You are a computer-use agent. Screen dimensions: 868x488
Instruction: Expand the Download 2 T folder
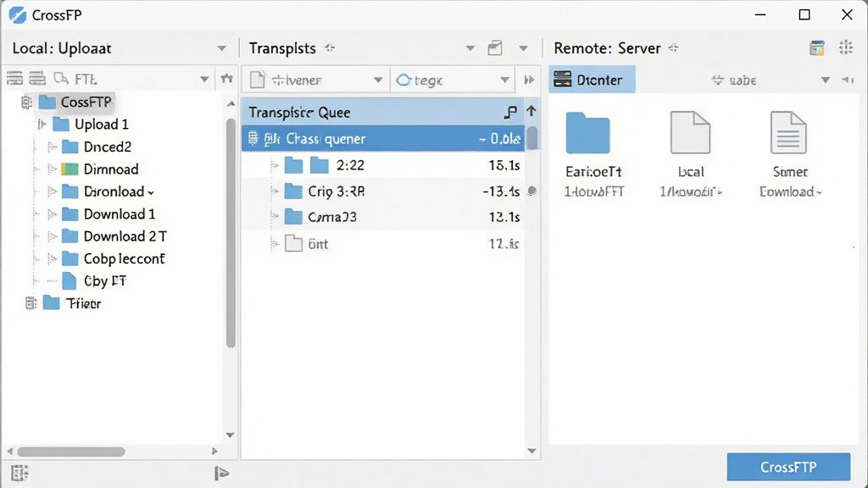[x=52, y=237]
